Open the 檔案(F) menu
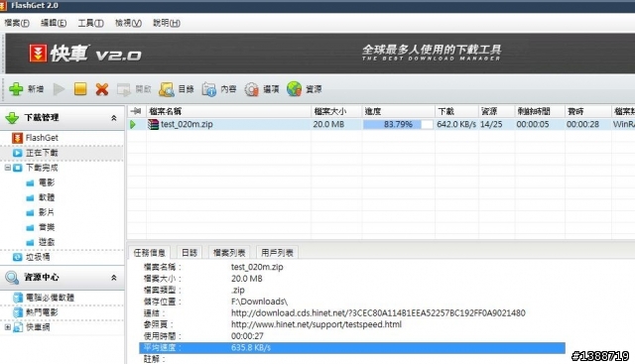The width and height of the screenshot is (635, 364). pos(17,23)
